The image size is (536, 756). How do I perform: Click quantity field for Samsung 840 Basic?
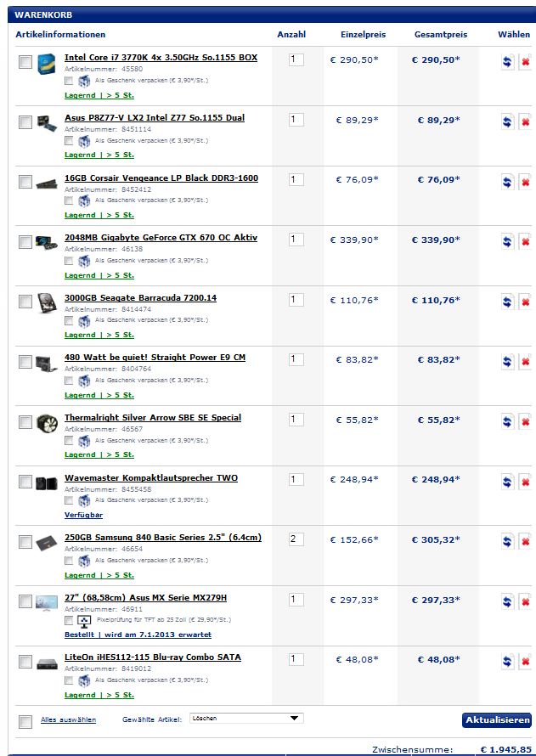[296, 539]
